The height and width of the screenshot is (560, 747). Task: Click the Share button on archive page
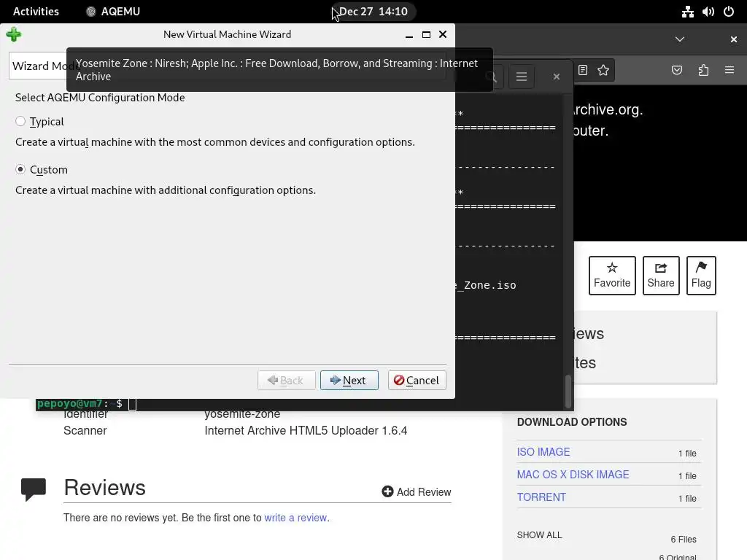pos(661,276)
